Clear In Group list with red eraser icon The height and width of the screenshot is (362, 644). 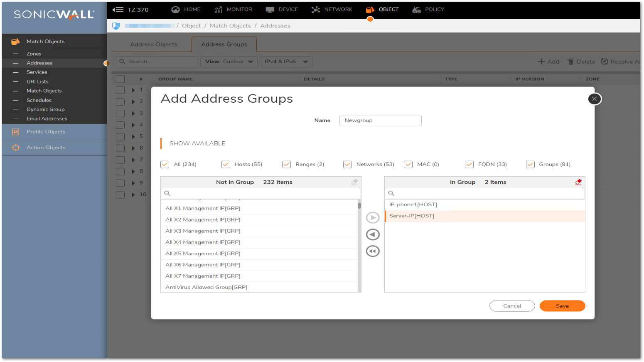[x=578, y=182]
